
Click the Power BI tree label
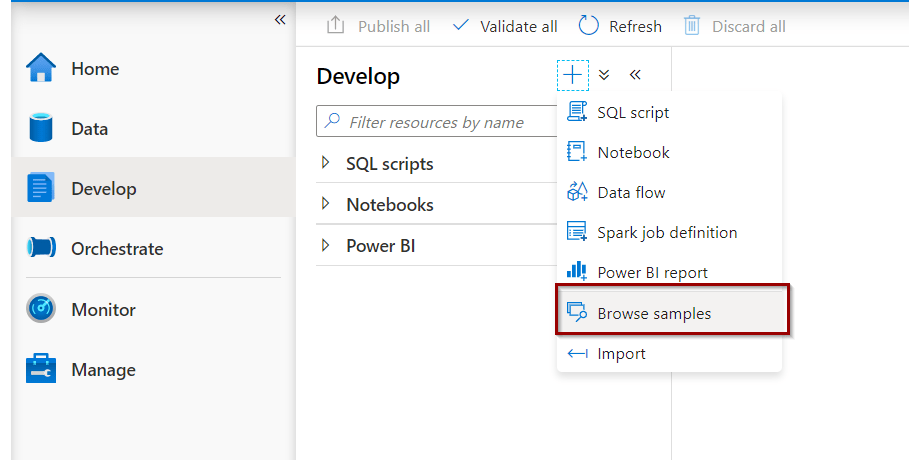[380, 245]
